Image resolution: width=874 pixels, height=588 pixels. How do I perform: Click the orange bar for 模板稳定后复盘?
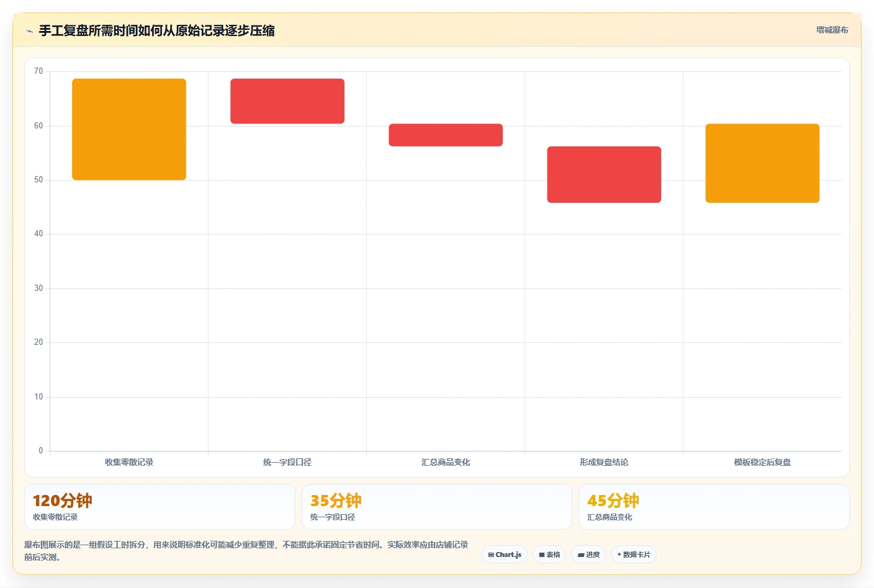click(x=762, y=163)
